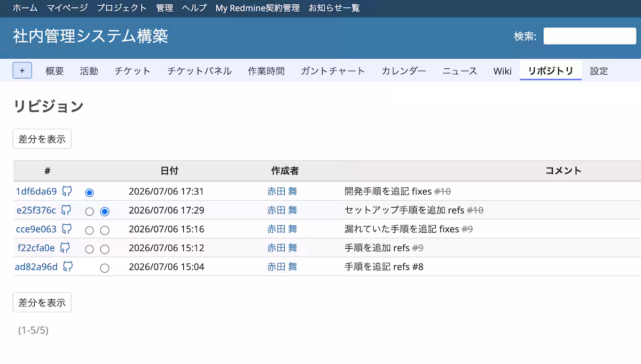Switch to チケット tab
641x364 pixels.
click(132, 71)
